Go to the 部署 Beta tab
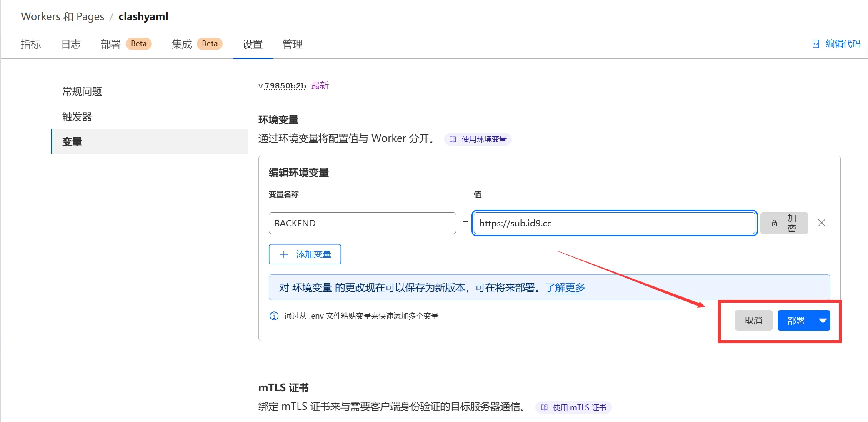Screen dimensions: 868x422 click(x=125, y=44)
